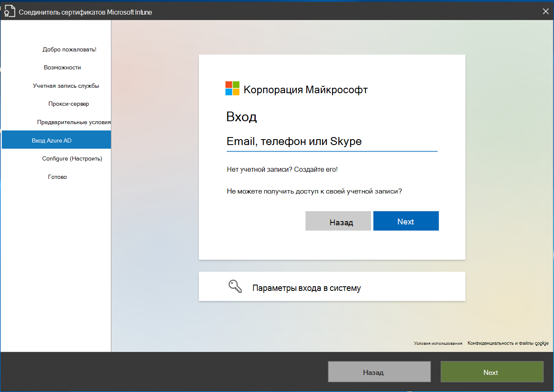The width and height of the screenshot is (554, 392).
Task: Click the key icon beside sign-in options
Action: coord(235,286)
